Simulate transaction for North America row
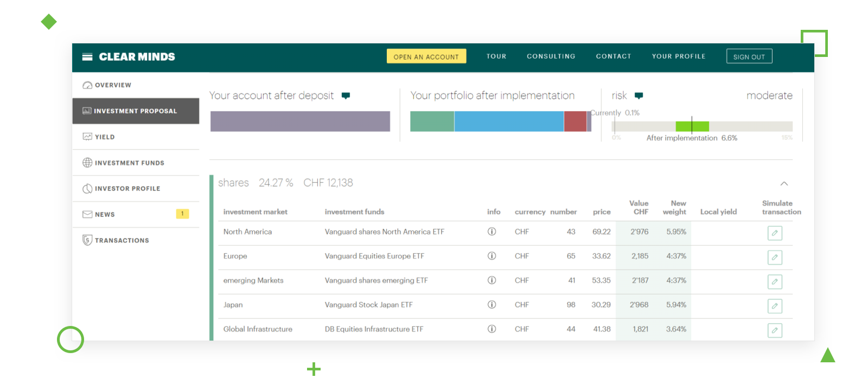868x384 pixels. [x=775, y=233]
